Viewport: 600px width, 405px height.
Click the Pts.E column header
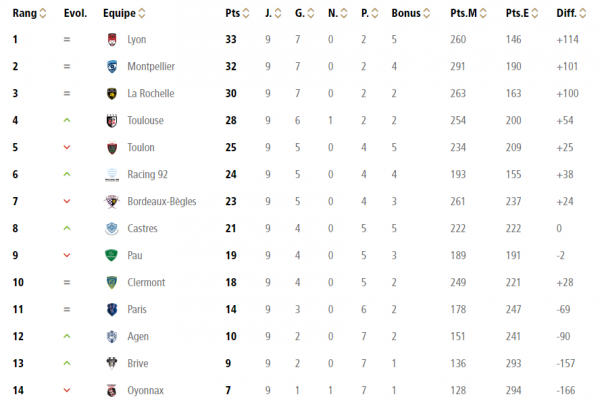point(517,13)
